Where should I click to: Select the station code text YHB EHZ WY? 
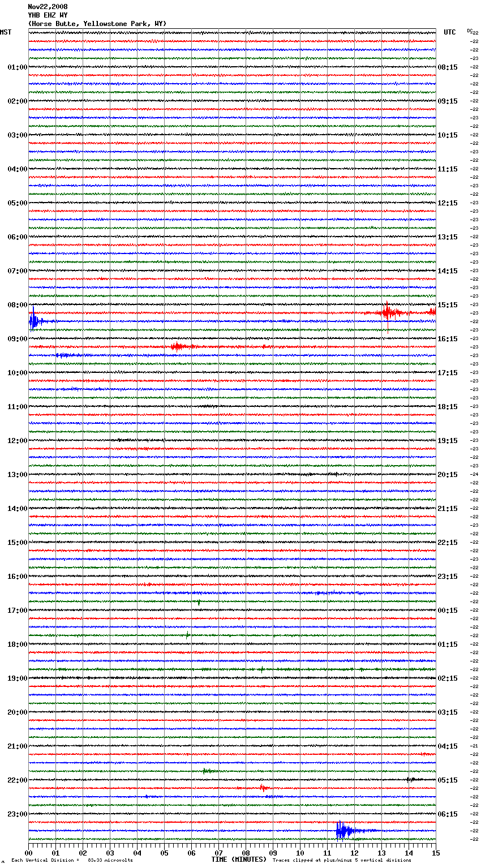tap(48, 15)
